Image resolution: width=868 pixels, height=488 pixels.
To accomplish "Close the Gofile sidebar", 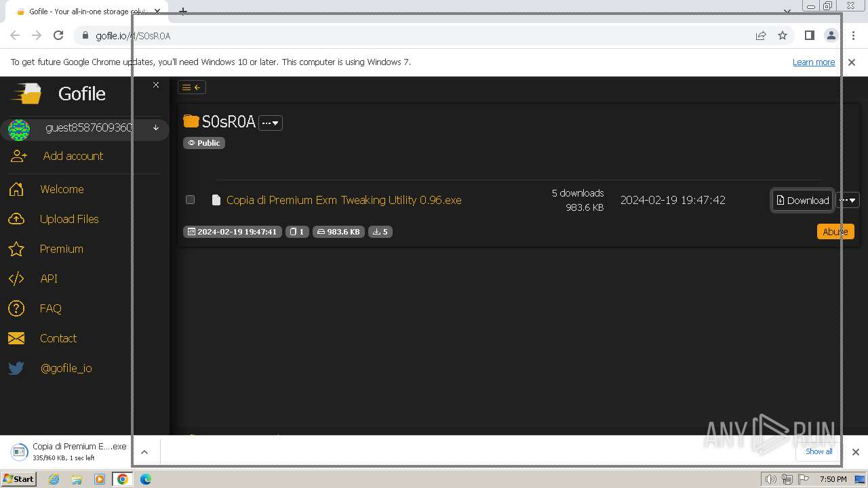I will coord(156,85).
